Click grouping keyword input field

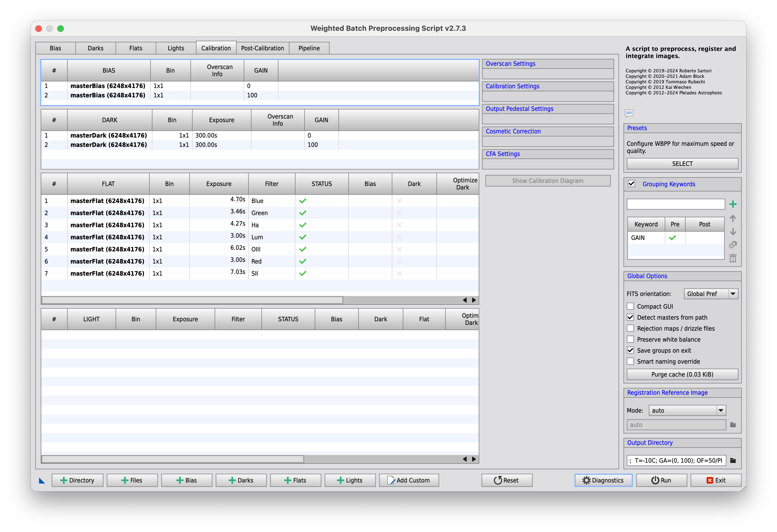(x=676, y=204)
